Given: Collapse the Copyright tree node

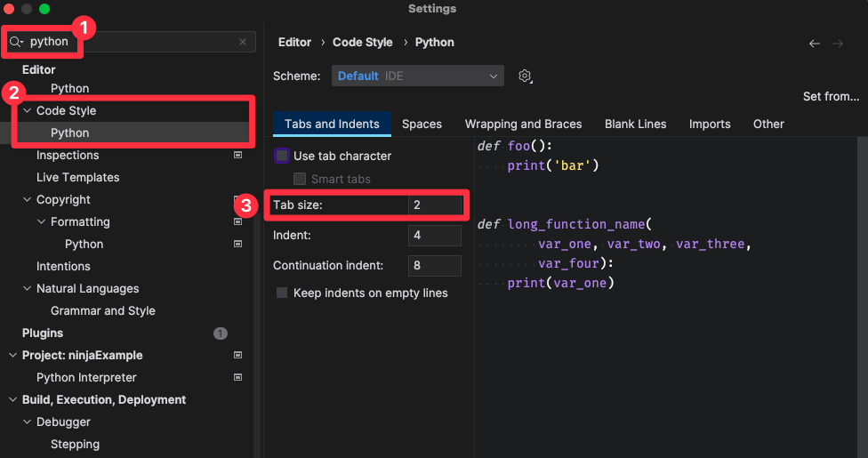Looking at the screenshot, I should pos(27,199).
